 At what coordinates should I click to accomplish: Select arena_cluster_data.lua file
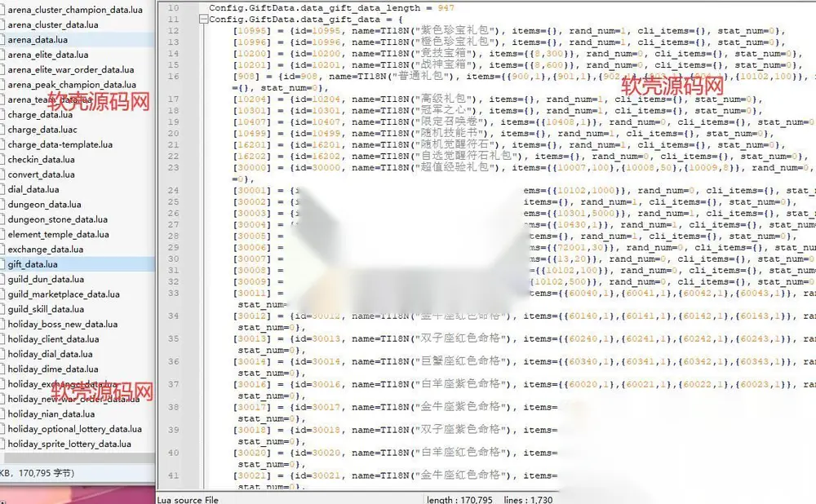(x=53, y=24)
